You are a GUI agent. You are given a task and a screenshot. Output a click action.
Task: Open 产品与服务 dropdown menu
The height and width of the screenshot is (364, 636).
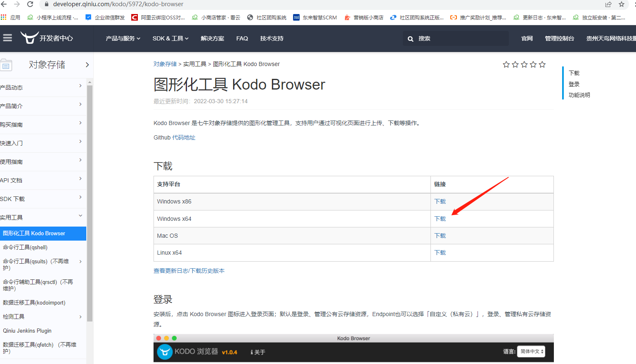(x=123, y=38)
